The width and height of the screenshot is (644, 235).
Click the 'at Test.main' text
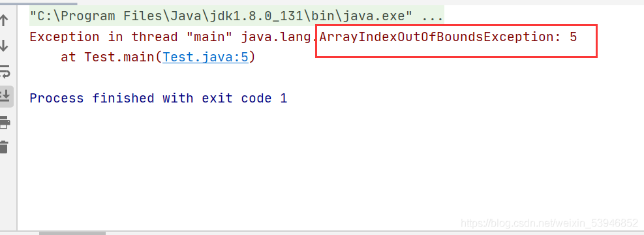coord(108,57)
